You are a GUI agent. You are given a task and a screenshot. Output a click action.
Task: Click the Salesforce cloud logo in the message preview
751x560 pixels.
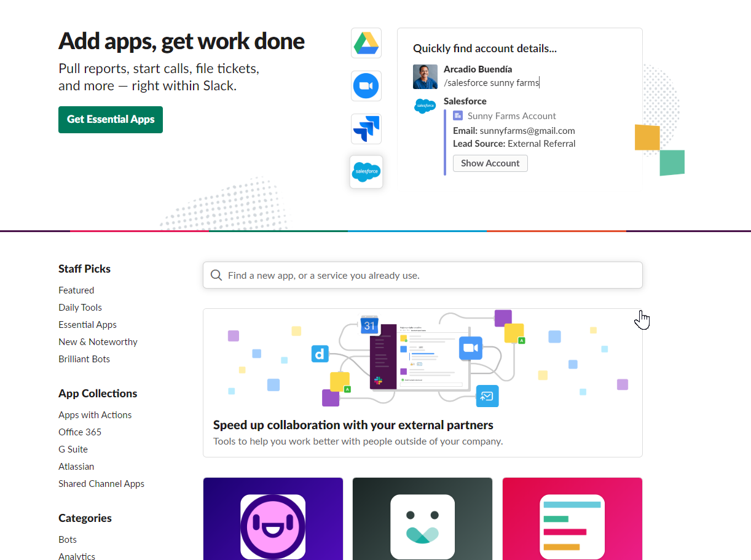pyautogui.click(x=425, y=106)
